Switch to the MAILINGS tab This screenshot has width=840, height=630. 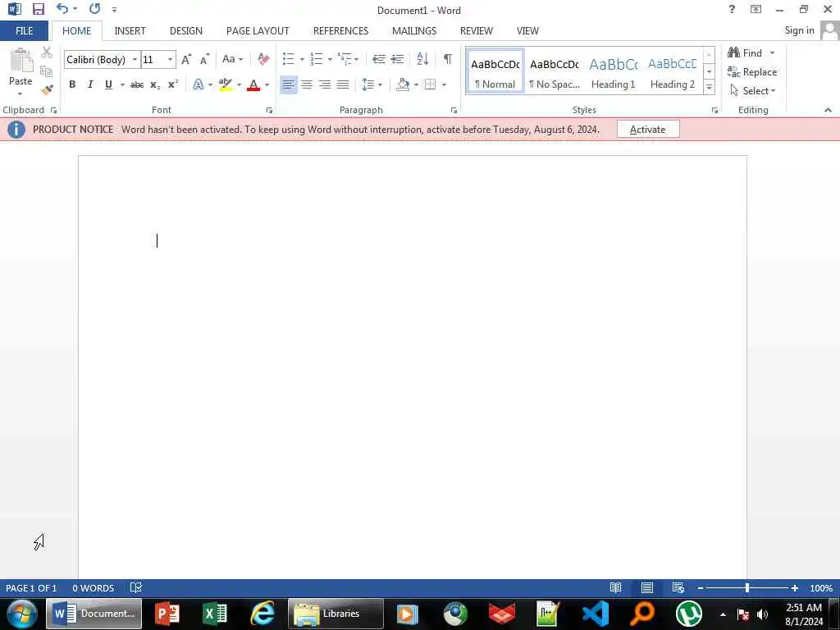tap(414, 31)
